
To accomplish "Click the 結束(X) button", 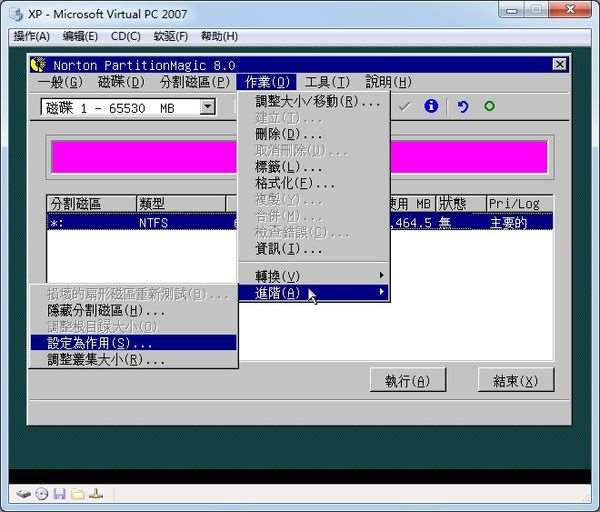I will [x=515, y=380].
